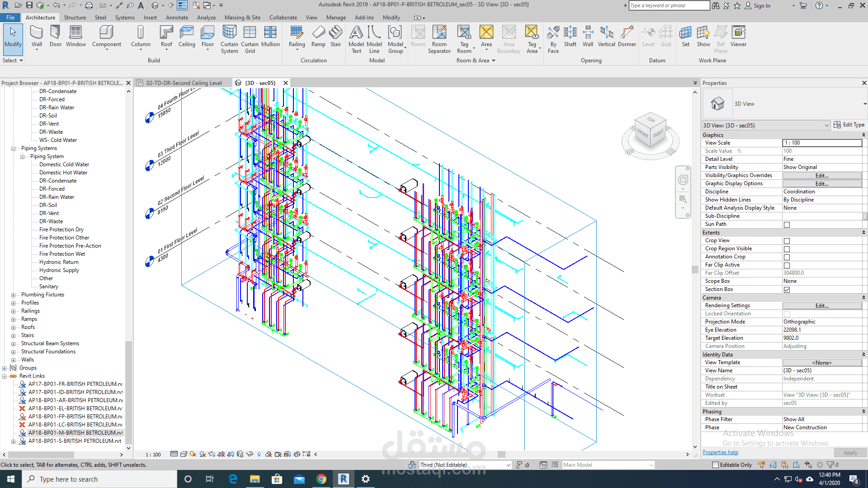Expand the Plumbing Fixtures tree node
Screen dimensions: 868x488
(x=13, y=295)
